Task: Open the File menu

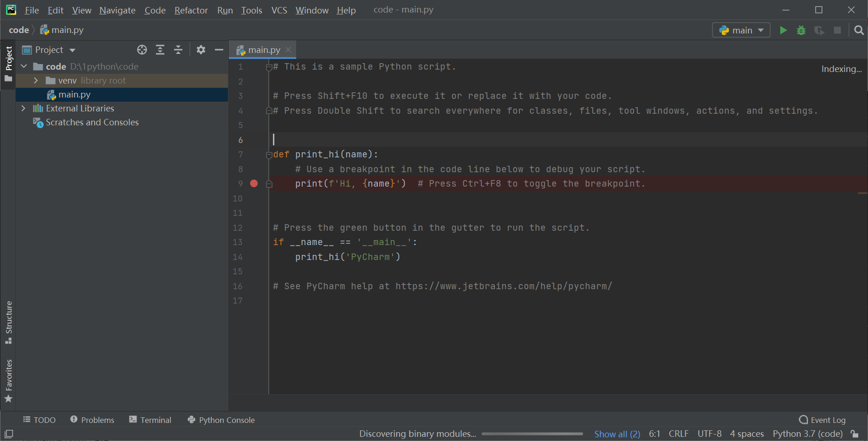Action: 32,10
